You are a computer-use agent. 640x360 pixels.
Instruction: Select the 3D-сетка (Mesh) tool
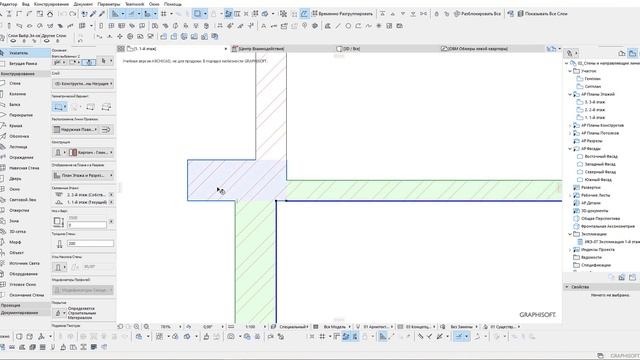pyautogui.click(x=17, y=231)
